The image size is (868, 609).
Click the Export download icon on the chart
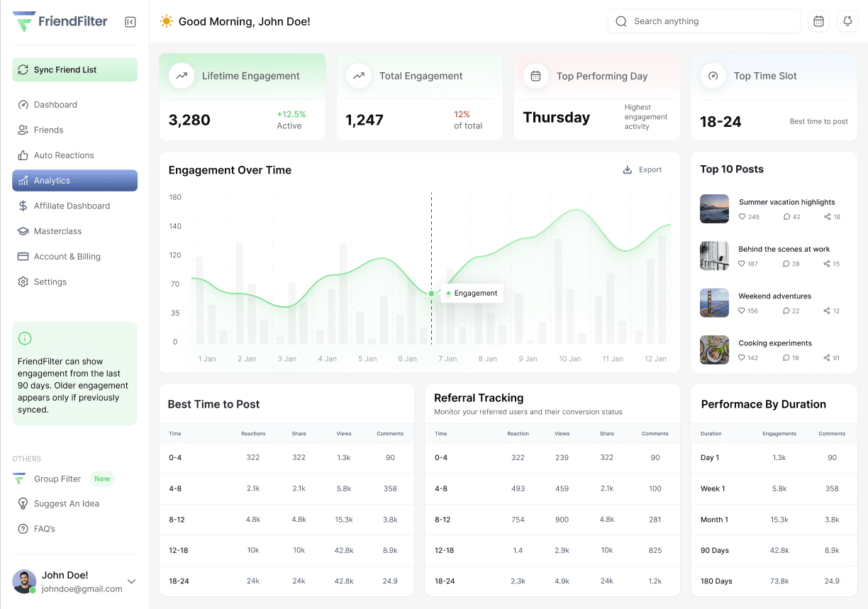626,170
